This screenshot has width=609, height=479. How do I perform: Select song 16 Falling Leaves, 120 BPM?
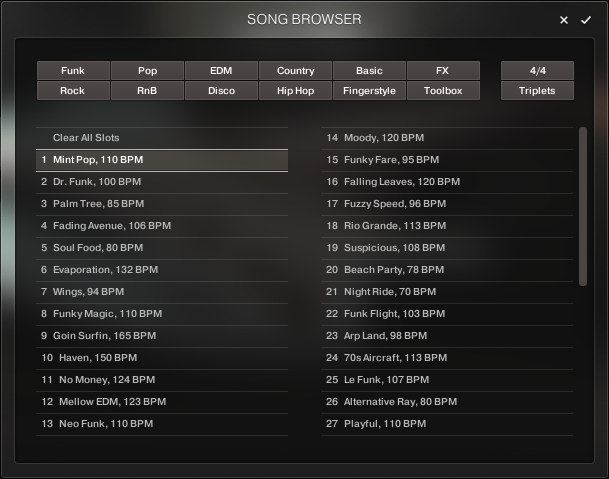[x=447, y=182]
